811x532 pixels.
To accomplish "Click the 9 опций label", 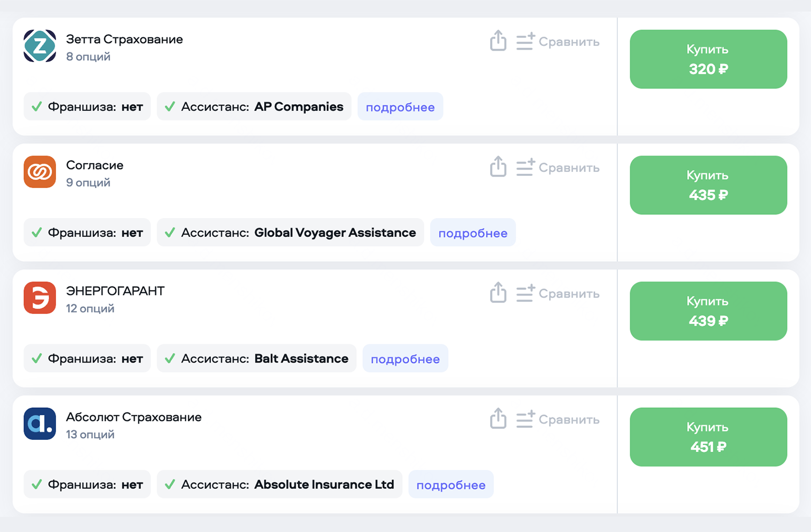I will click(x=88, y=182).
